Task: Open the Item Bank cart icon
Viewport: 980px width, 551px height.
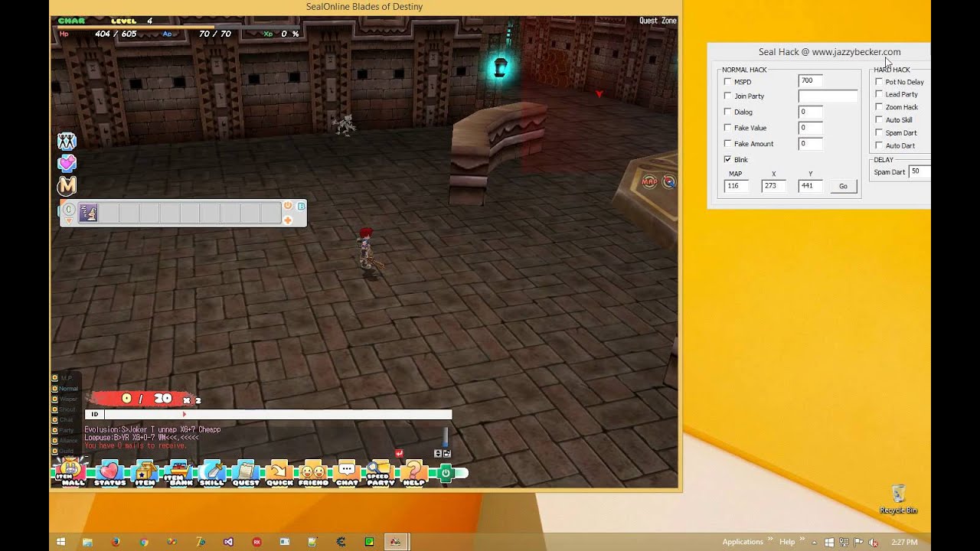Action: (180, 472)
